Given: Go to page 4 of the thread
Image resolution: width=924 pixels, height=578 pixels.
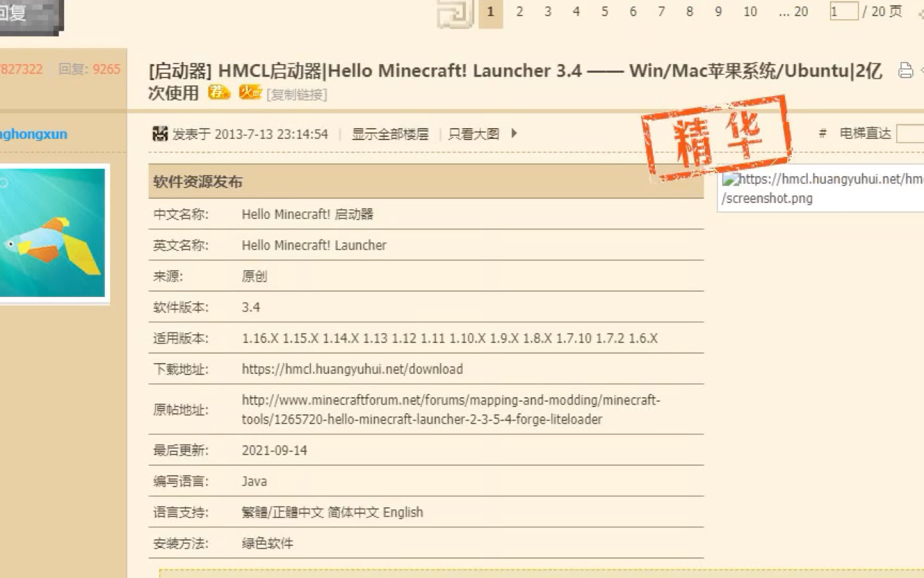Looking at the screenshot, I should coord(576,12).
